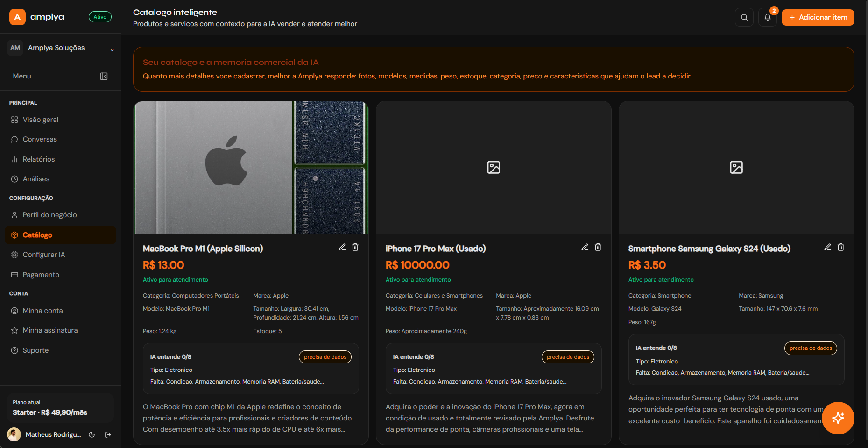Click Galaxy S24's "precisa de dados" badge
This screenshot has width=868, height=448.
[811, 348]
